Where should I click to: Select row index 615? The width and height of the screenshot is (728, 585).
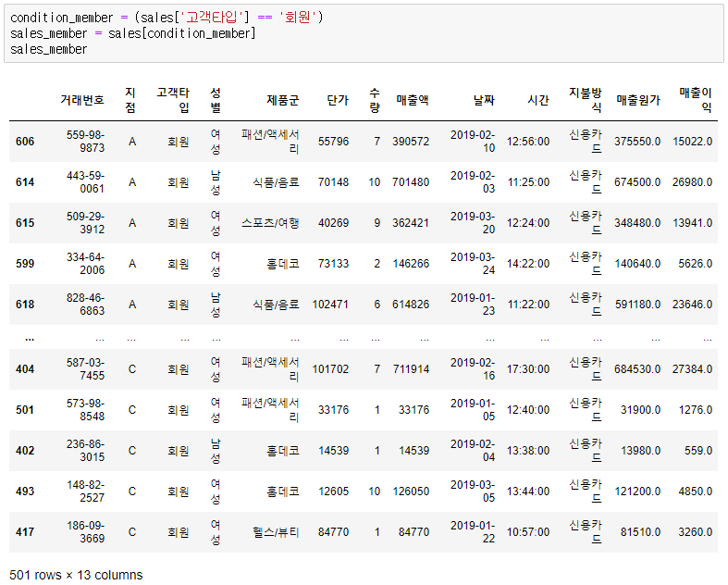(25, 223)
